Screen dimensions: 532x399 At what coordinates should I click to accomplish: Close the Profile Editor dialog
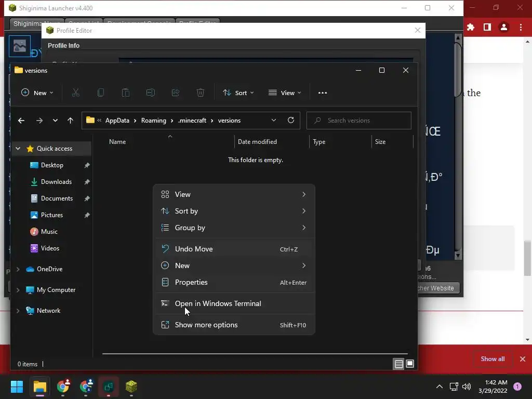(418, 30)
